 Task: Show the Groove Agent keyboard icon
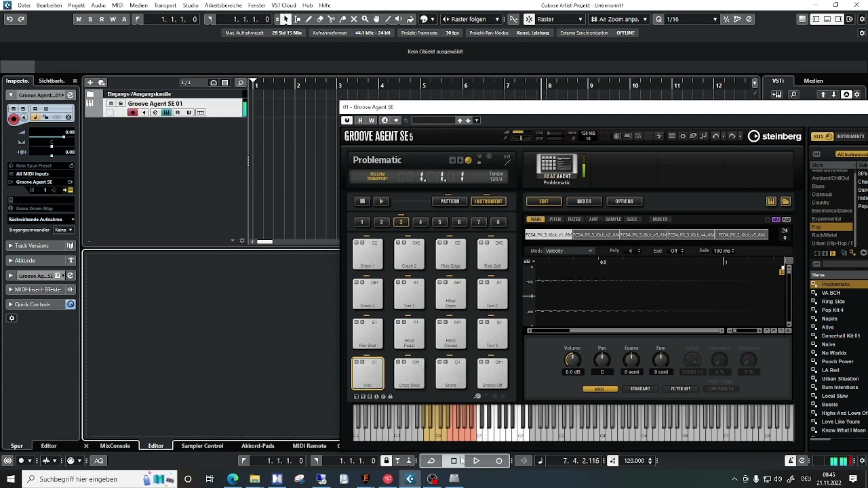point(771,201)
